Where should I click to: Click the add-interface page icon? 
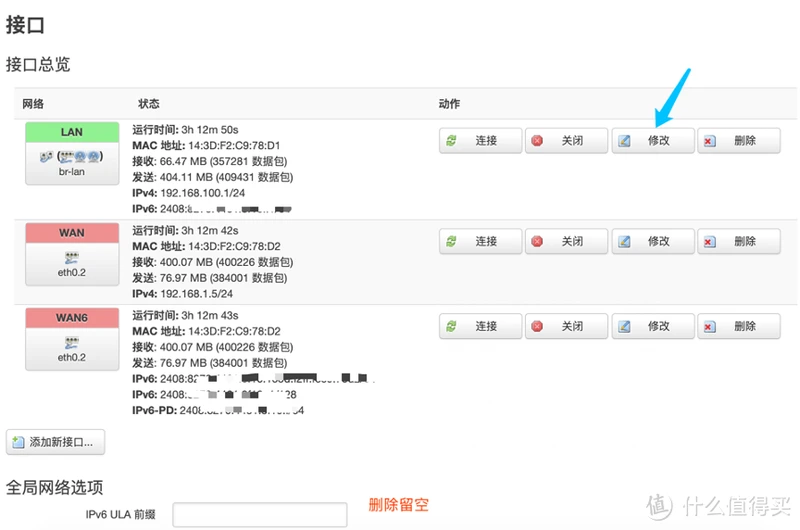18,442
